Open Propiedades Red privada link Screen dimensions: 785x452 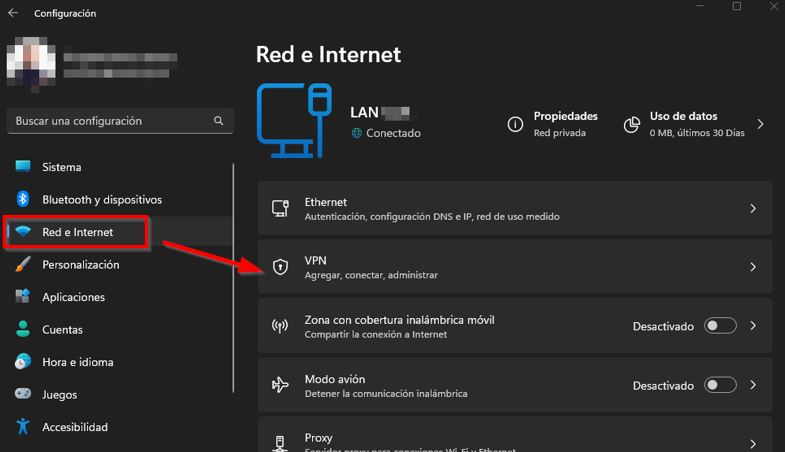tap(565, 123)
